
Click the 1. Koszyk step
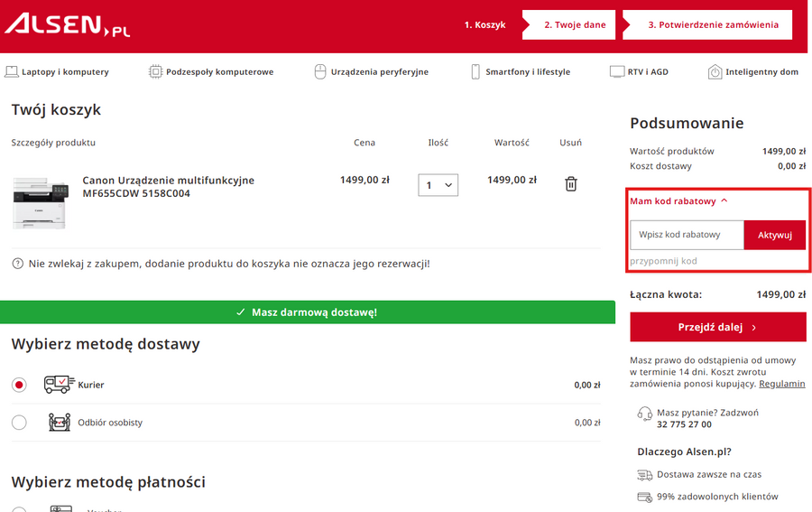pyautogui.click(x=484, y=25)
